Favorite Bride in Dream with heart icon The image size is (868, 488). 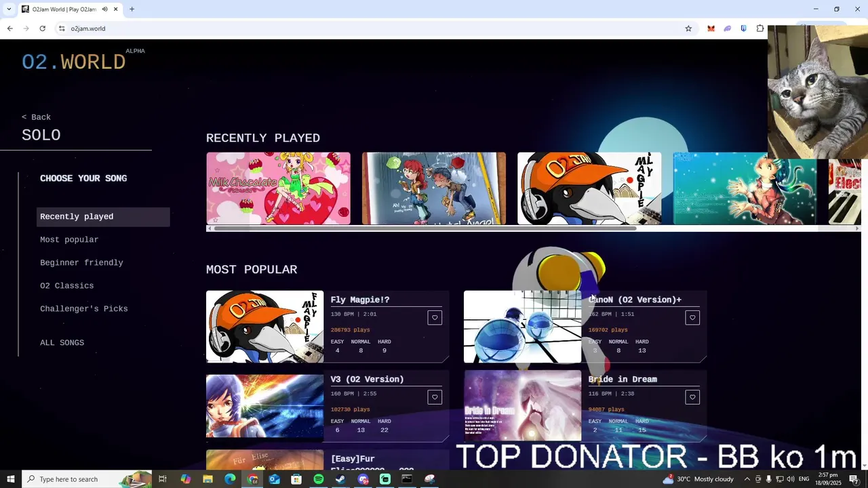coord(692,397)
